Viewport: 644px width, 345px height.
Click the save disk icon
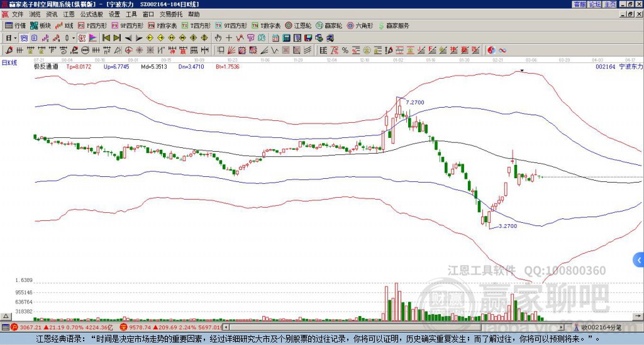[308, 38]
